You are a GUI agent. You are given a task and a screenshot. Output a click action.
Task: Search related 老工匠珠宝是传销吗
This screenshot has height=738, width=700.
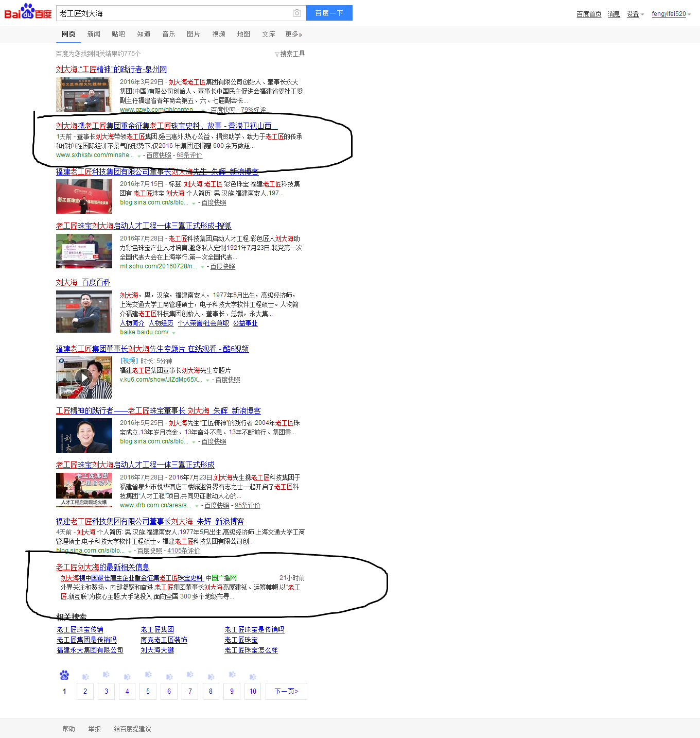(x=255, y=629)
